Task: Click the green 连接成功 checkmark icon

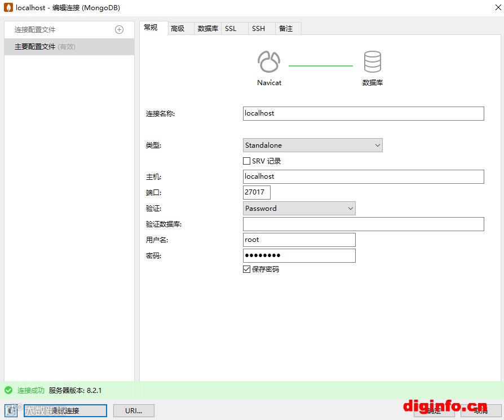Action: click(x=8, y=391)
